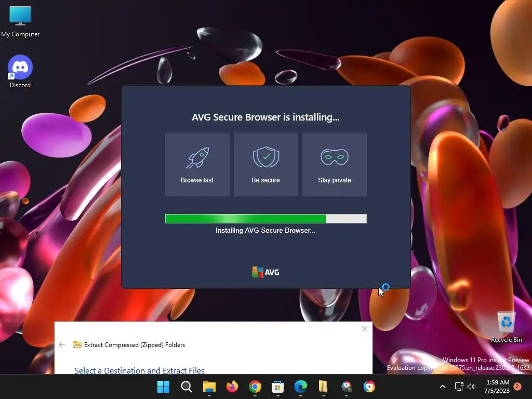Open network status tray icon
The height and width of the screenshot is (399, 532).
pos(459,387)
